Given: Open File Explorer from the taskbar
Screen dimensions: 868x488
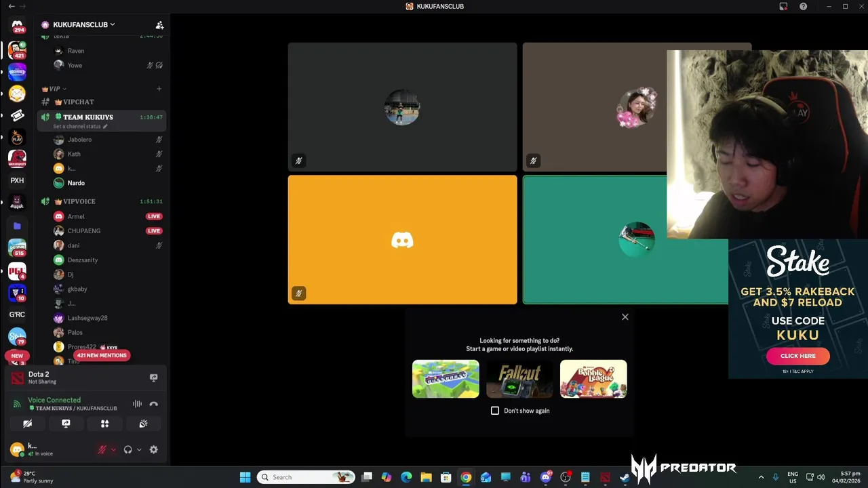Looking at the screenshot, I should (426, 477).
